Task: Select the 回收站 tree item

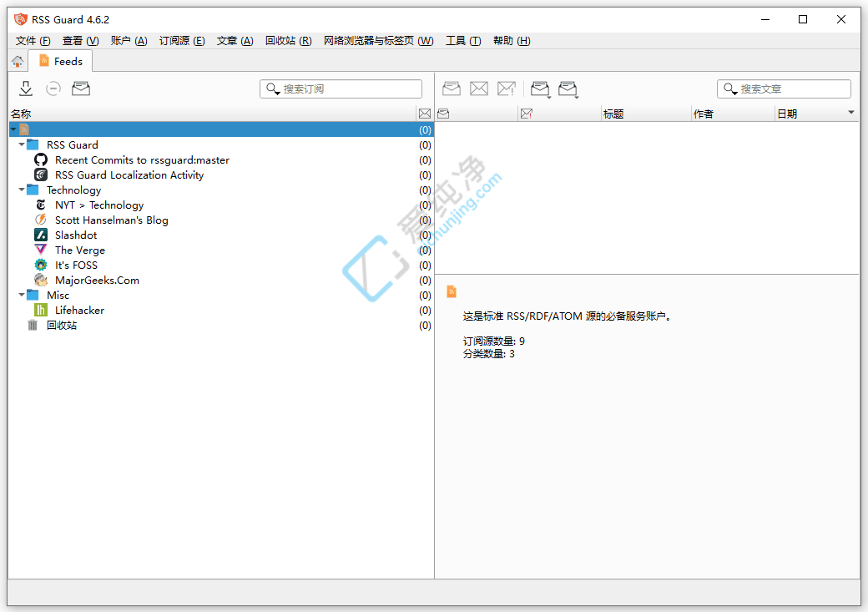Action: click(x=62, y=325)
